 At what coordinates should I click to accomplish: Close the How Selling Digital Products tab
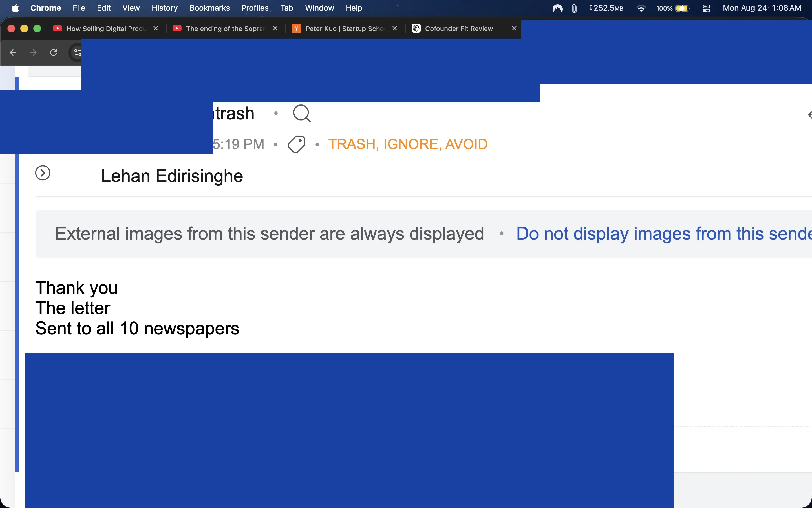[x=156, y=29]
